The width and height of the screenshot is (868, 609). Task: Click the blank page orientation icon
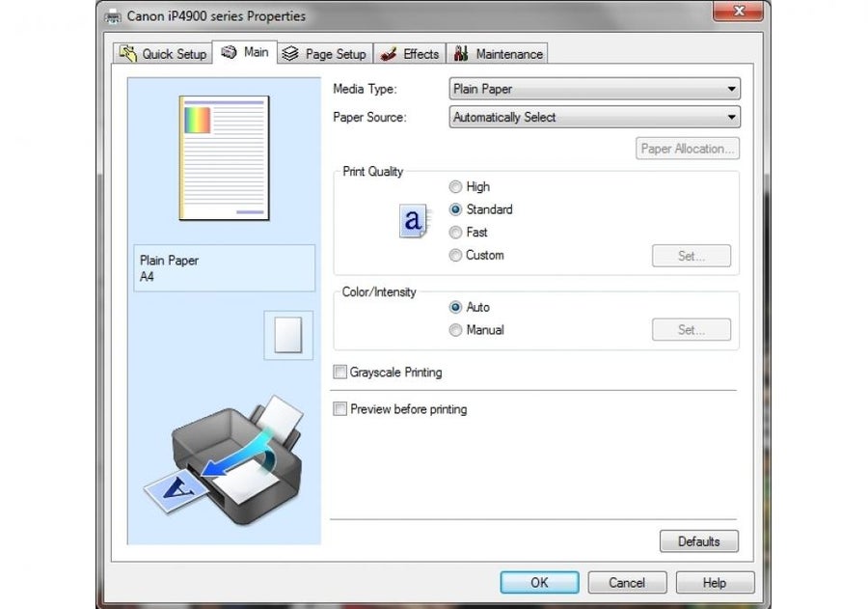click(288, 335)
